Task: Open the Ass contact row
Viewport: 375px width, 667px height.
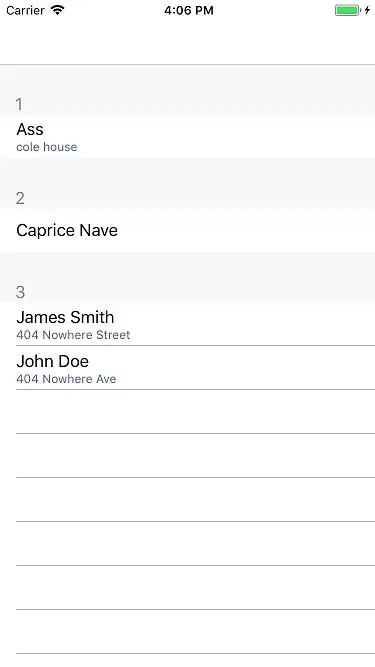Action: point(188,137)
